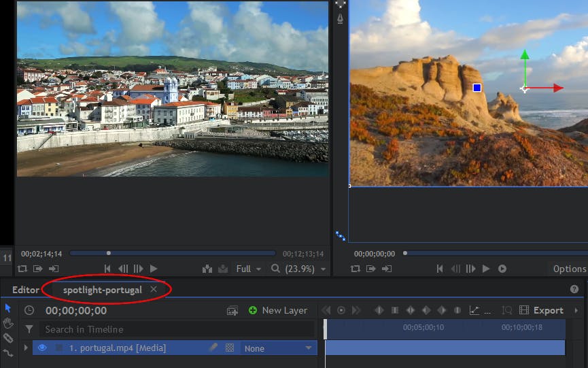The height and width of the screenshot is (368, 588).
Task: Set Constant keyframe interpolation square icon
Action: pos(395,310)
